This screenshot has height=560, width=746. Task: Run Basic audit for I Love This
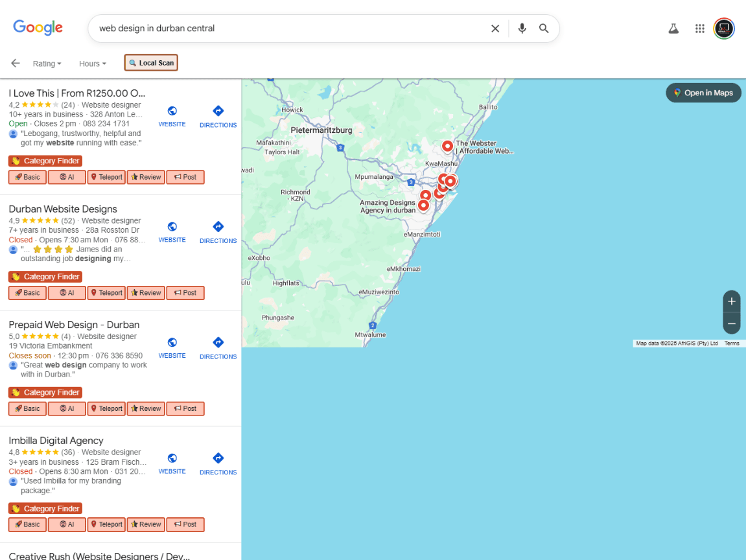click(28, 177)
